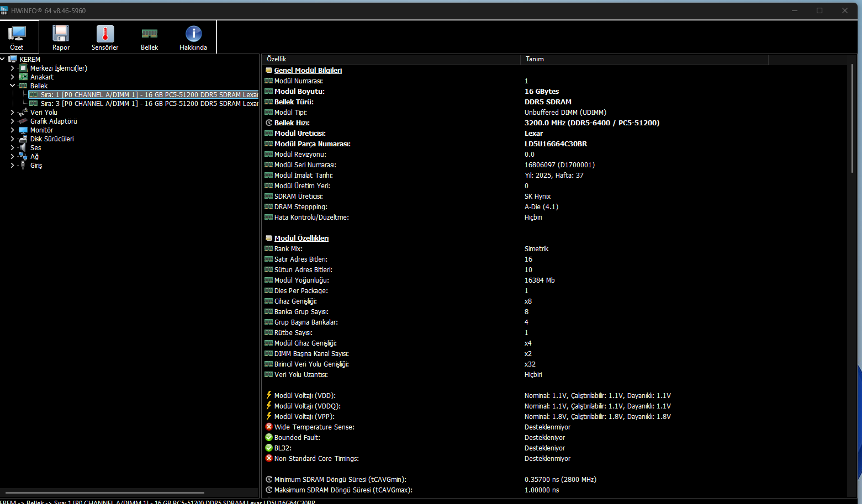The height and width of the screenshot is (504, 862).
Task: Open the Özet summary toolbar button
Action: 17,38
